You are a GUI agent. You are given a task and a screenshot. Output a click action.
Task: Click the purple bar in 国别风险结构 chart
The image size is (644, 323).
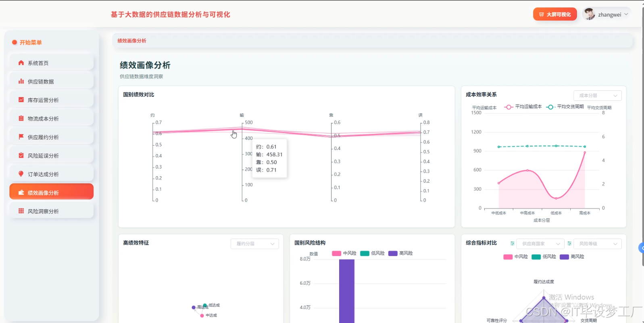click(347, 291)
